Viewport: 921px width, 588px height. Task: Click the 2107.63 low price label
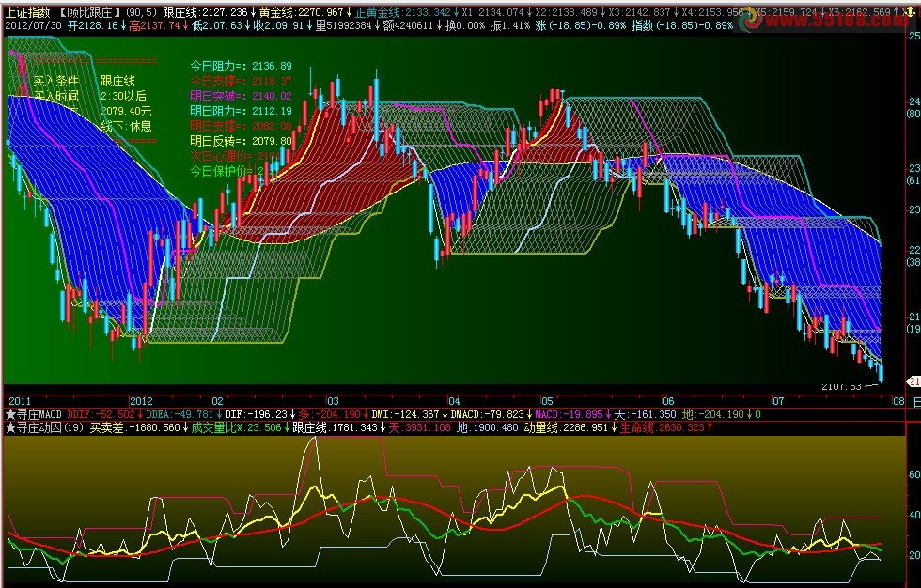click(x=842, y=387)
